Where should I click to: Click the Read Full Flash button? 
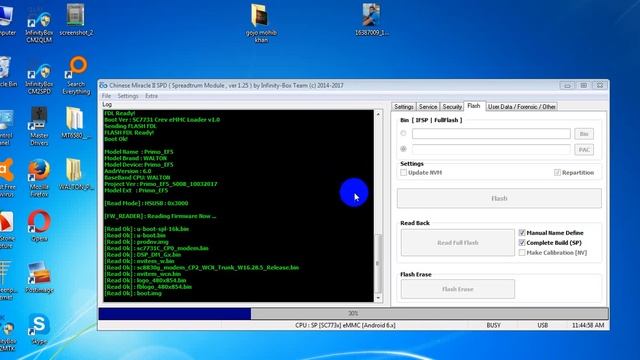click(x=458, y=243)
